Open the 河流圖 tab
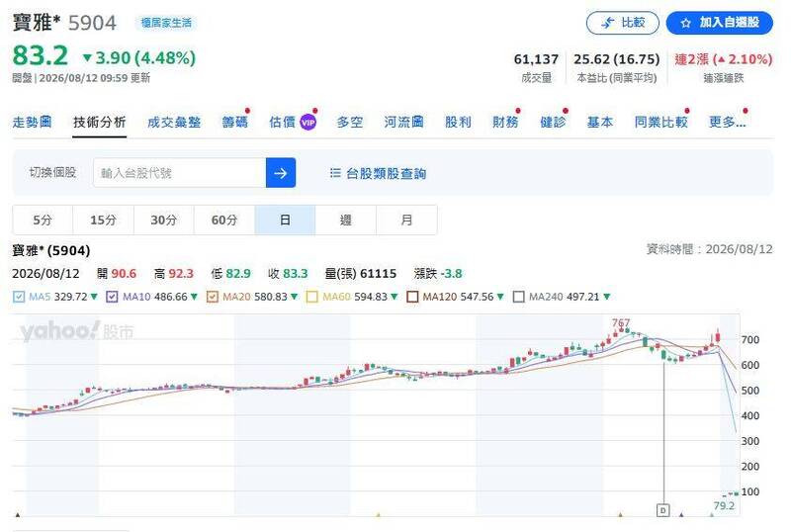Image resolution: width=791 pixels, height=532 pixels. 403,123
